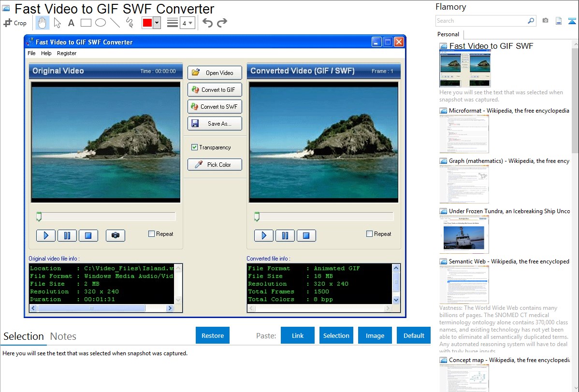Click the Paste Image button
Viewport: 579px width, 392px height.
(x=375, y=335)
